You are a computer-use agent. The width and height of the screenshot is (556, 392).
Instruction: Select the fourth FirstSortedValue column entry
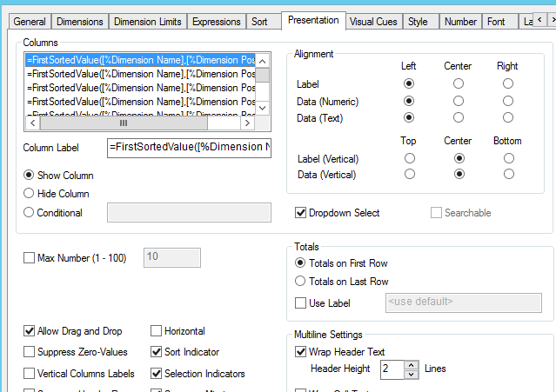[140, 102]
